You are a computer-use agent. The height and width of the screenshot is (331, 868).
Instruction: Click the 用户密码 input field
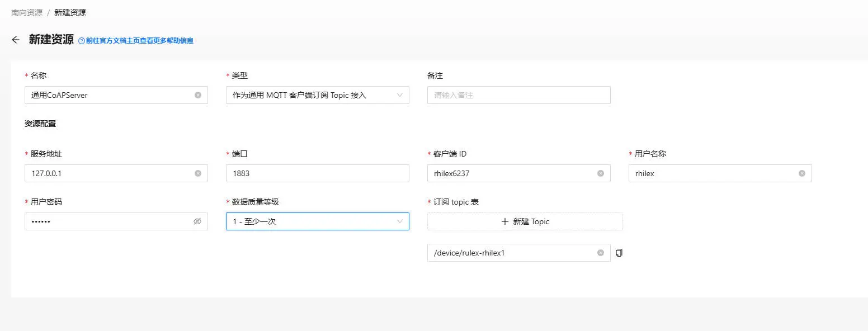tap(106, 221)
